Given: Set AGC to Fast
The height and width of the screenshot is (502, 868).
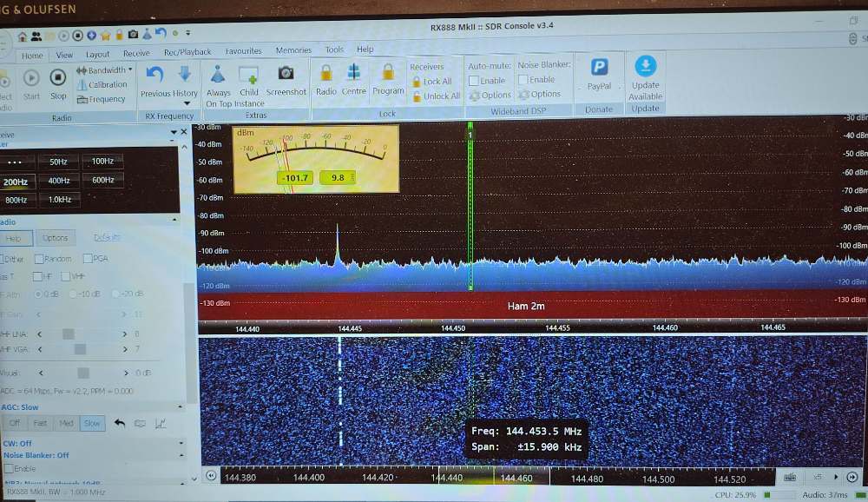Looking at the screenshot, I should [x=40, y=424].
